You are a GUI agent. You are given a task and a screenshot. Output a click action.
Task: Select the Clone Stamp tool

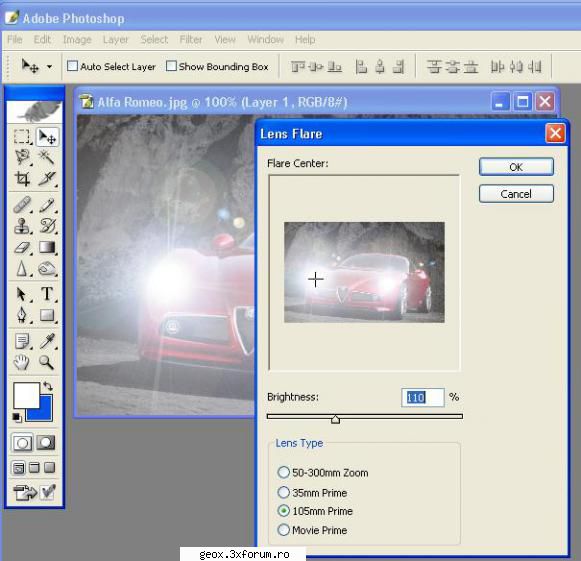coord(22,225)
